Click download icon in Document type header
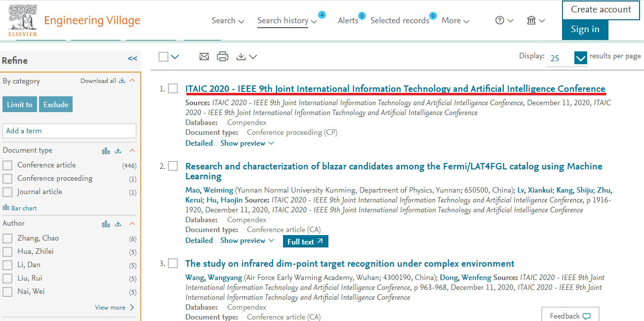This screenshot has height=321, width=644. [119, 151]
